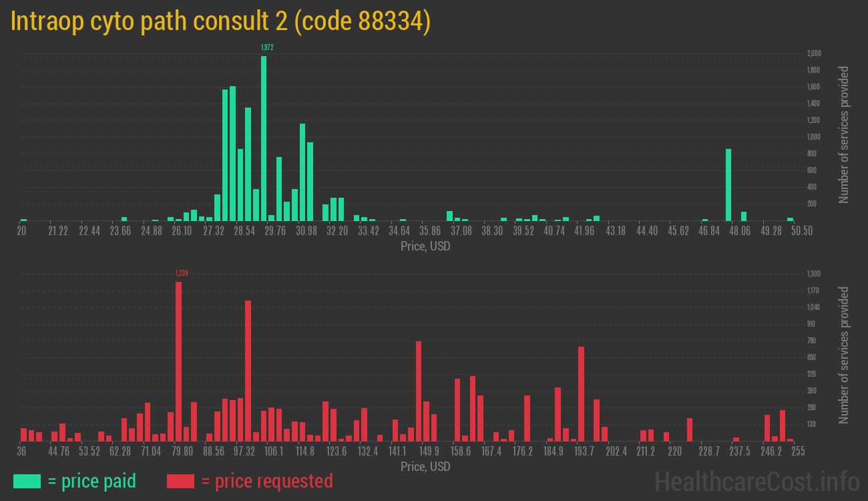
Task: Click the '= price paid' legend text
Action: tap(92, 481)
